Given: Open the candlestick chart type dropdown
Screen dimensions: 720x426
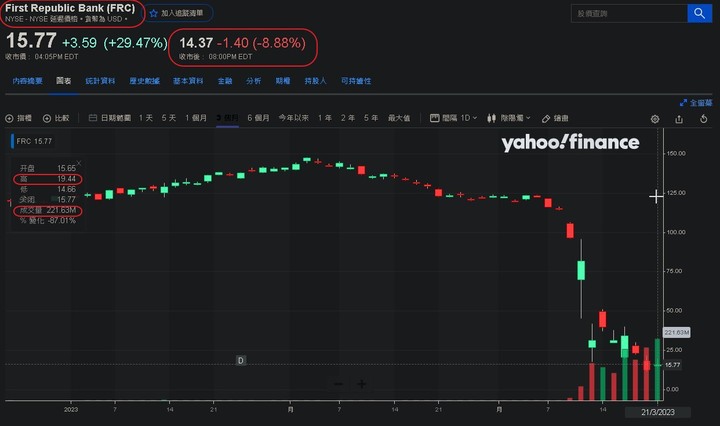Looking at the screenshot, I should click(x=509, y=118).
